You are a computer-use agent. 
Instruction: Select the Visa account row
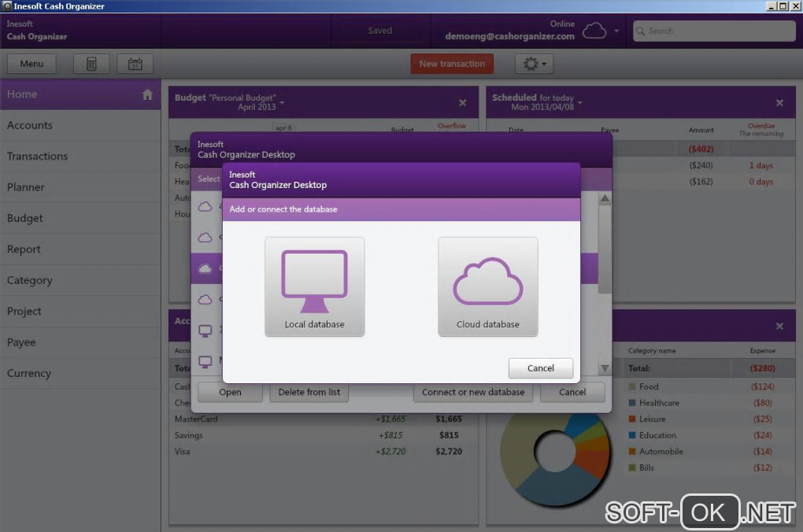323,452
